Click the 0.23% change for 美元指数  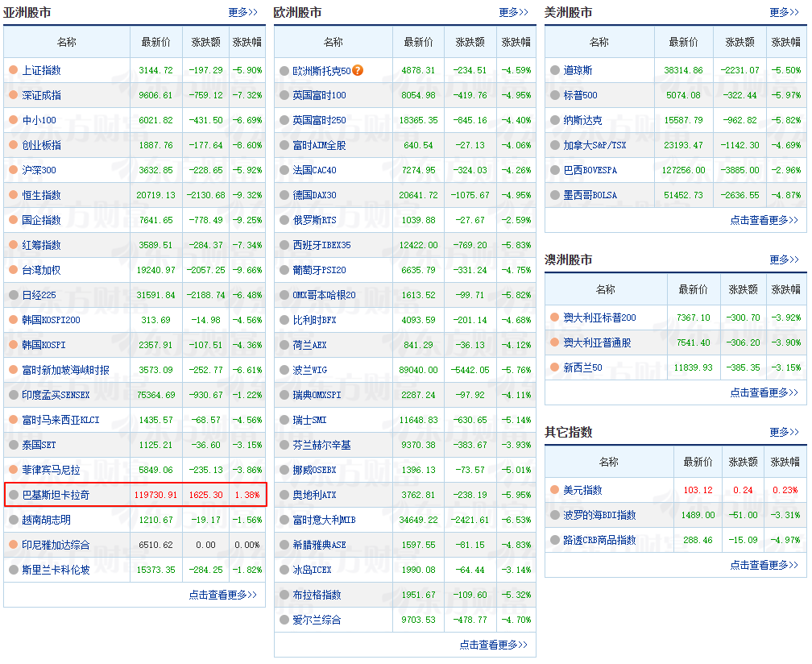point(785,490)
